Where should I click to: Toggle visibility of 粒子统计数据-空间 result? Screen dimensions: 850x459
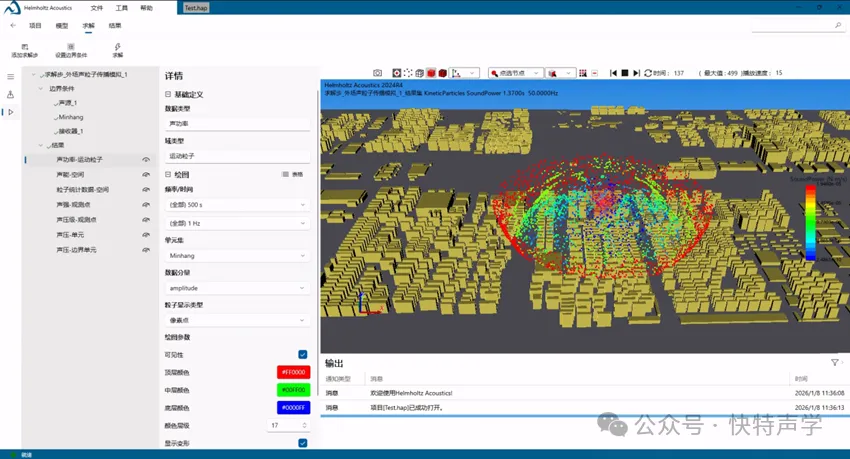146,190
